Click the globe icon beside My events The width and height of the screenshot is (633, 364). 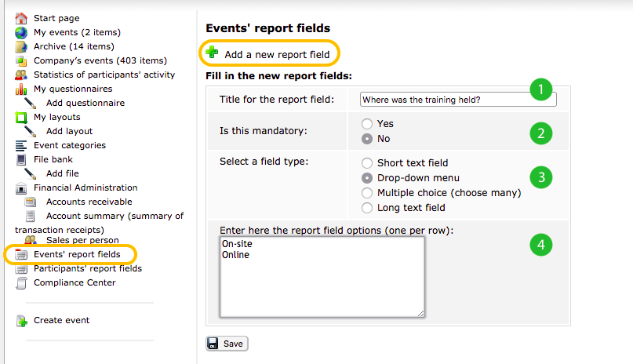pos(21,32)
